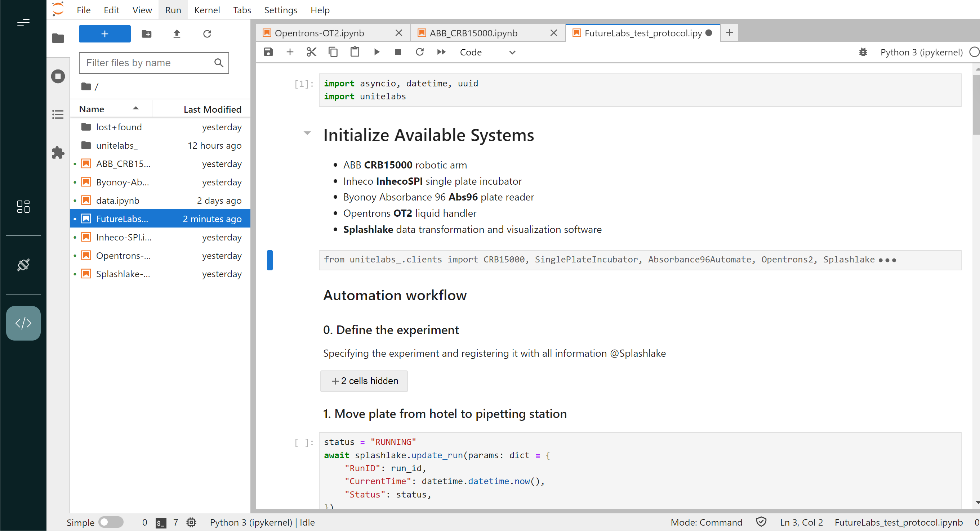Screen dimensions: 980x531
Task: Click the kernel status circle indicator
Action: [x=974, y=52]
